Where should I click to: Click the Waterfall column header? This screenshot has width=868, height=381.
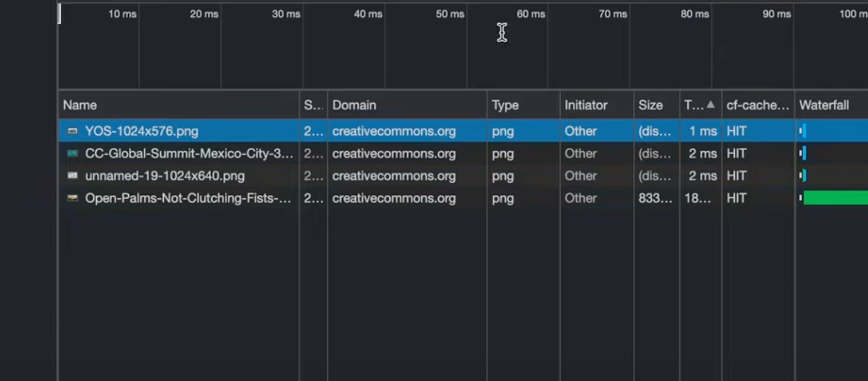point(823,105)
